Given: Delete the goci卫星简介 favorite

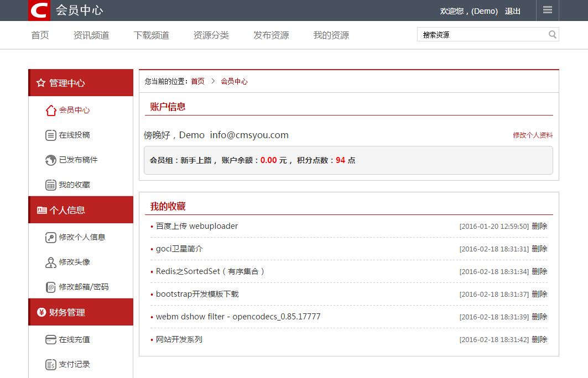Looking at the screenshot, I should [x=540, y=249].
